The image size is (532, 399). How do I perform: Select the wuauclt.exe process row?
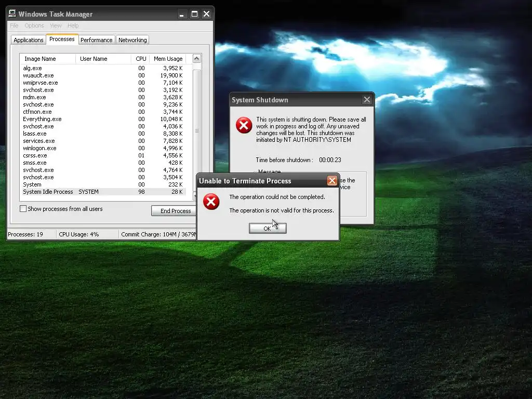(x=103, y=75)
